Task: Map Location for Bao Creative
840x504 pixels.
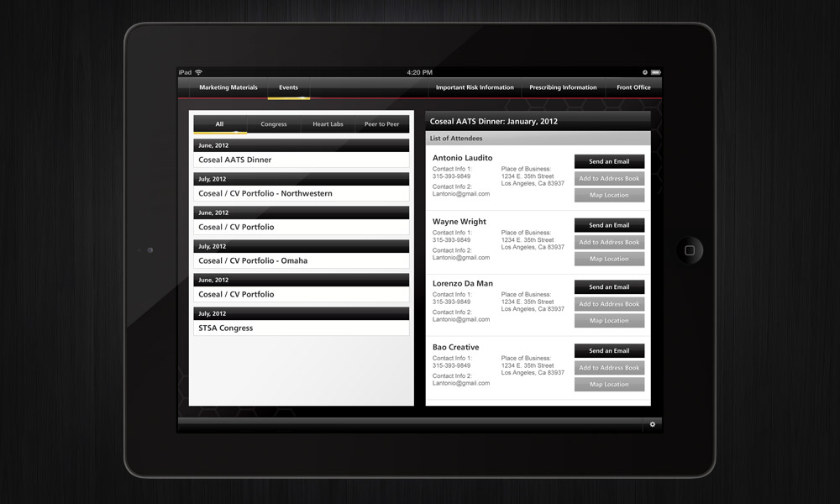Action: (609, 385)
